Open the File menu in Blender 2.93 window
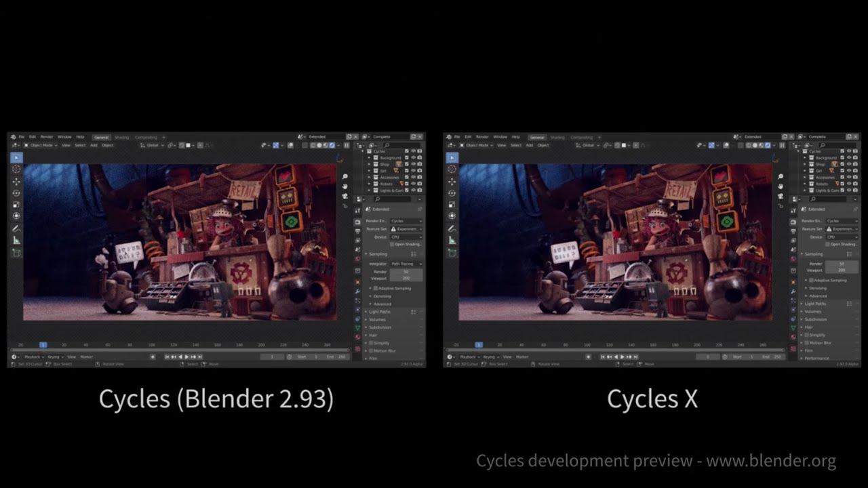The width and height of the screenshot is (868, 488). click(22, 137)
